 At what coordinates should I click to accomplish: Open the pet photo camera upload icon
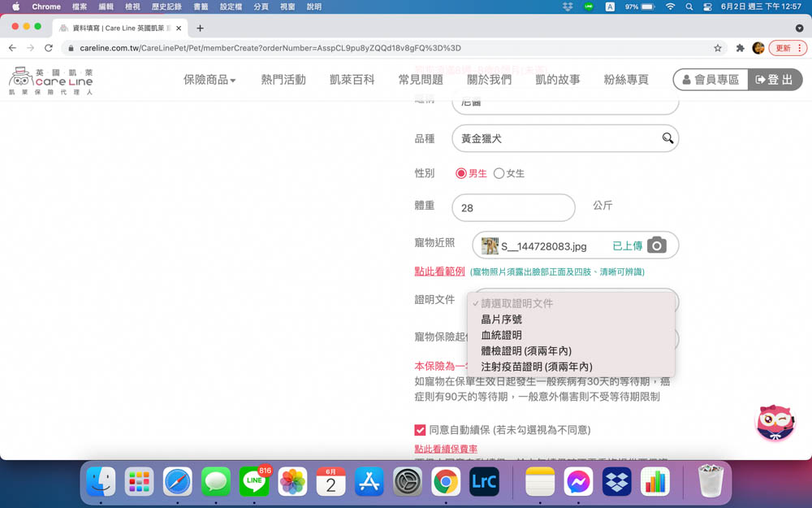coord(657,245)
